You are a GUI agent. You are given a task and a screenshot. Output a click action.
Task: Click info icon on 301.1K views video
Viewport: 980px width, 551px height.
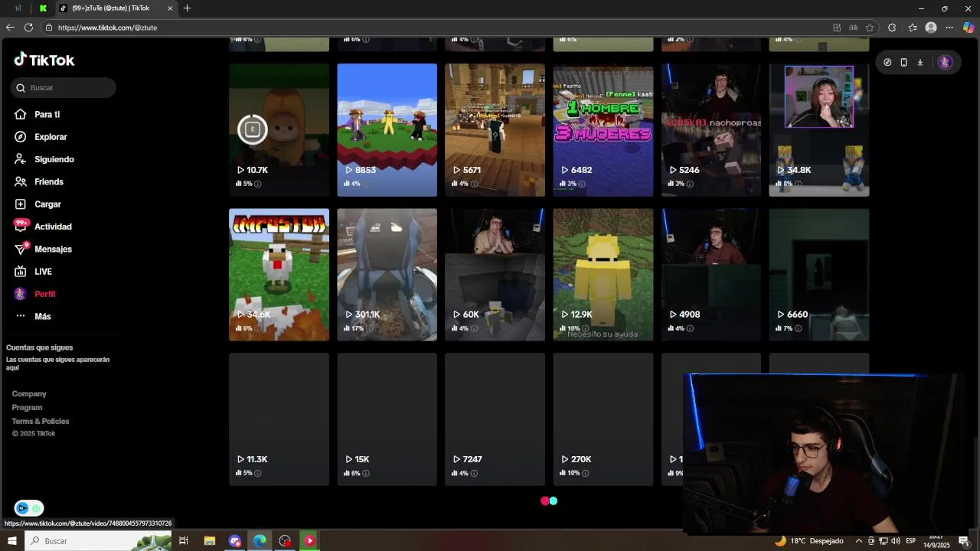coord(369,328)
